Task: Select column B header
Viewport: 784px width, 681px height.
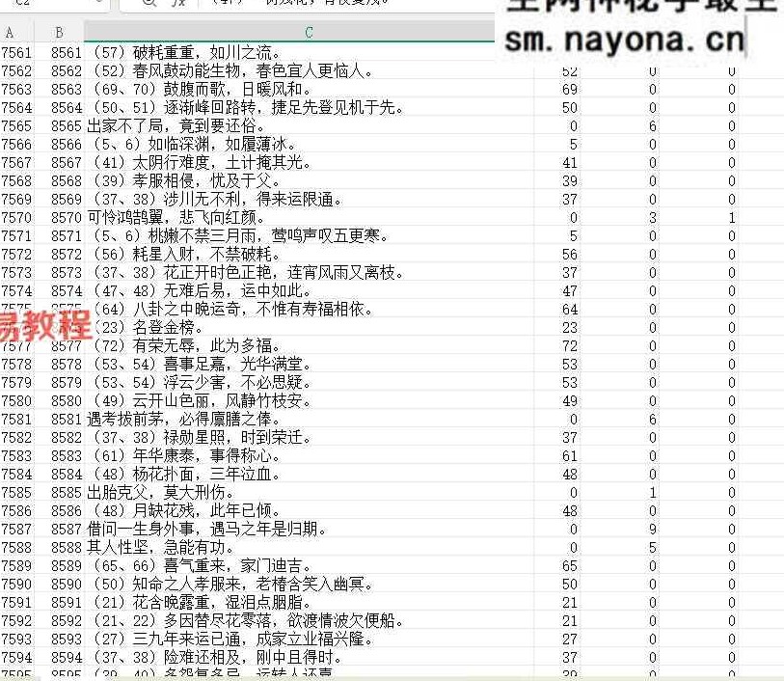Action: tap(59, 33)
